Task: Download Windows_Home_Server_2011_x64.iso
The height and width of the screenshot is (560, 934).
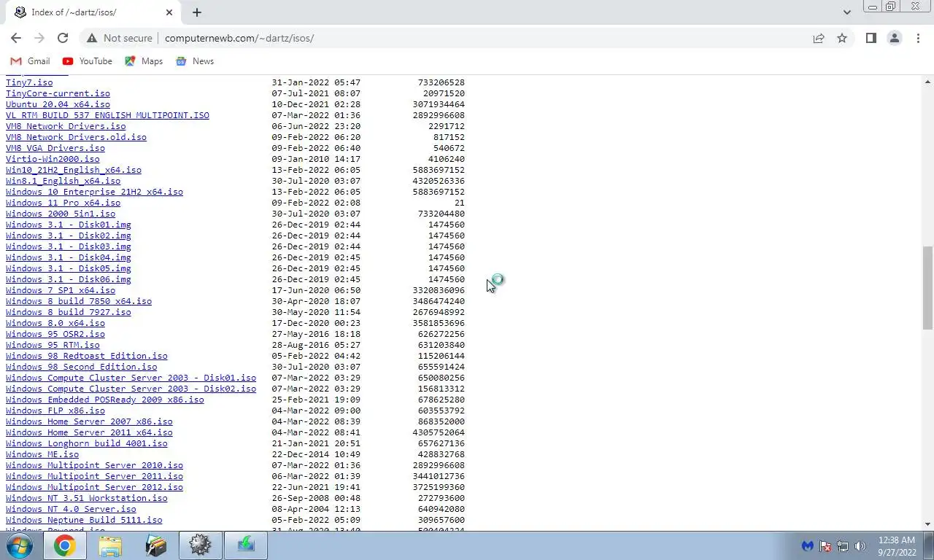Action: click(x=89, y=432)
